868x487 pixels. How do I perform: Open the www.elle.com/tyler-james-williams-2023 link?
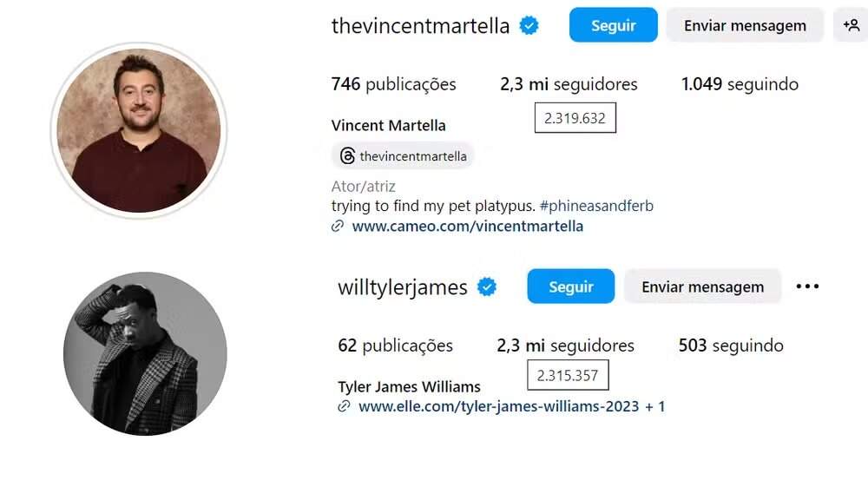499,406
